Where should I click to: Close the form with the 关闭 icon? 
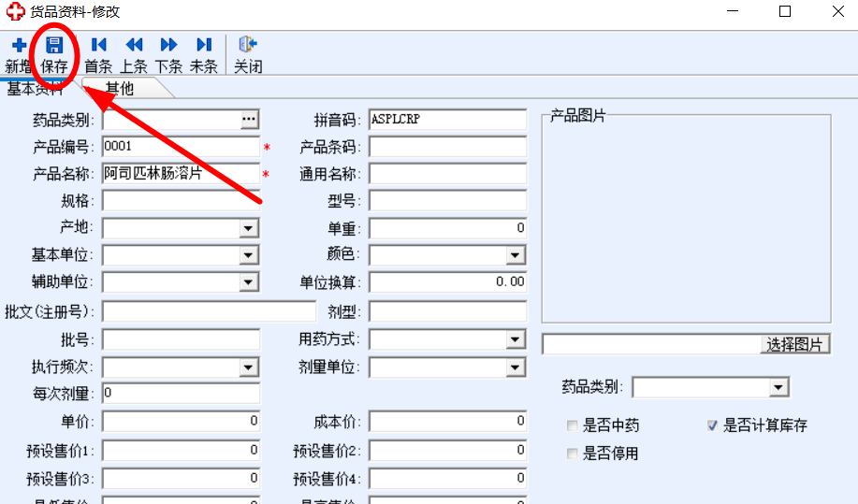point(248,44)
